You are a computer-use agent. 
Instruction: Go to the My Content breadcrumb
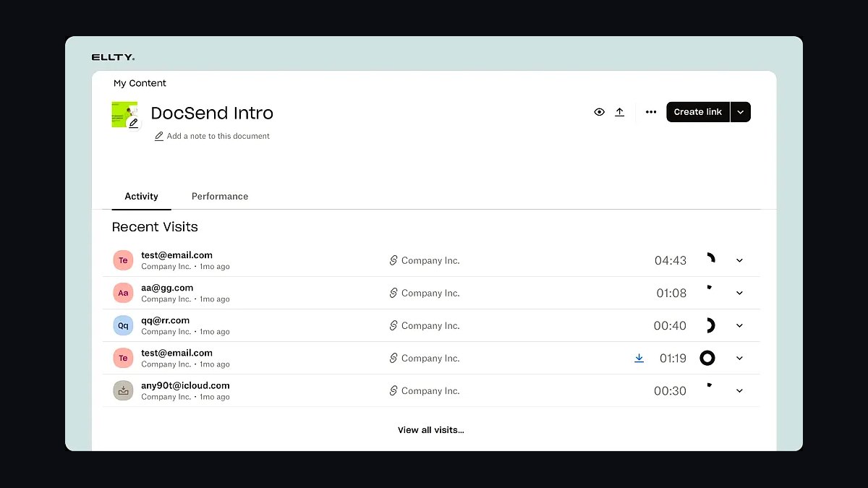[140, 83]
